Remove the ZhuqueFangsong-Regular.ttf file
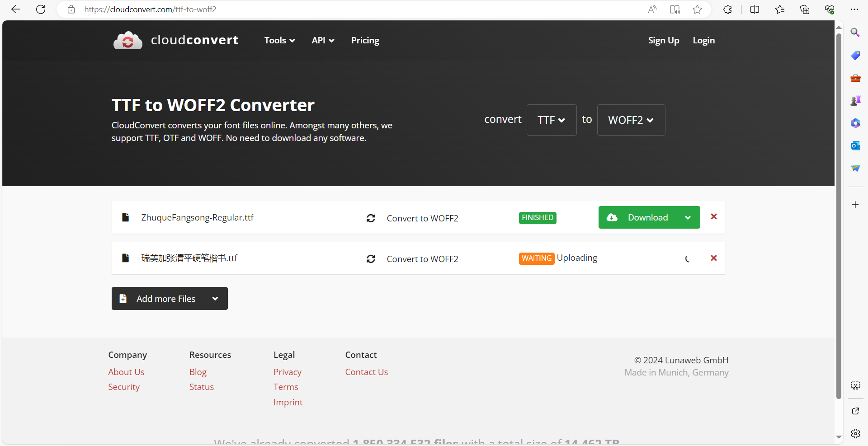This screenshot has width=868, height=446. pos(713,217)
